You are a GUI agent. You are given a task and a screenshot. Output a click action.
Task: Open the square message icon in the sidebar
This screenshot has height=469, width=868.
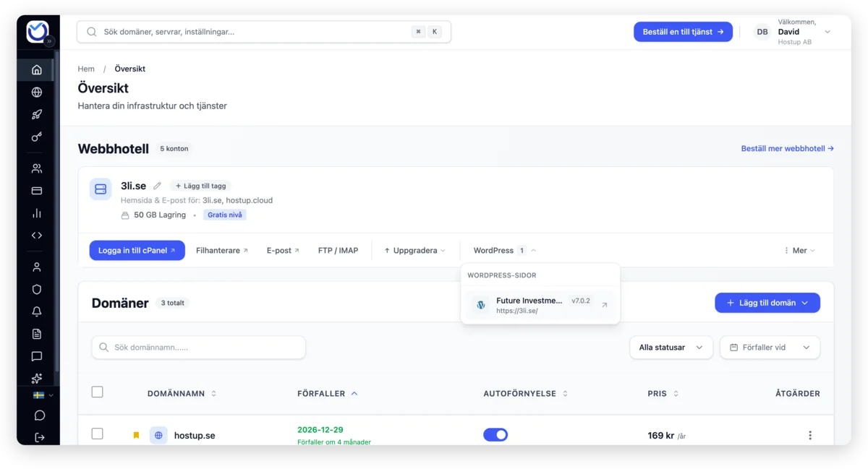point(37,356)
